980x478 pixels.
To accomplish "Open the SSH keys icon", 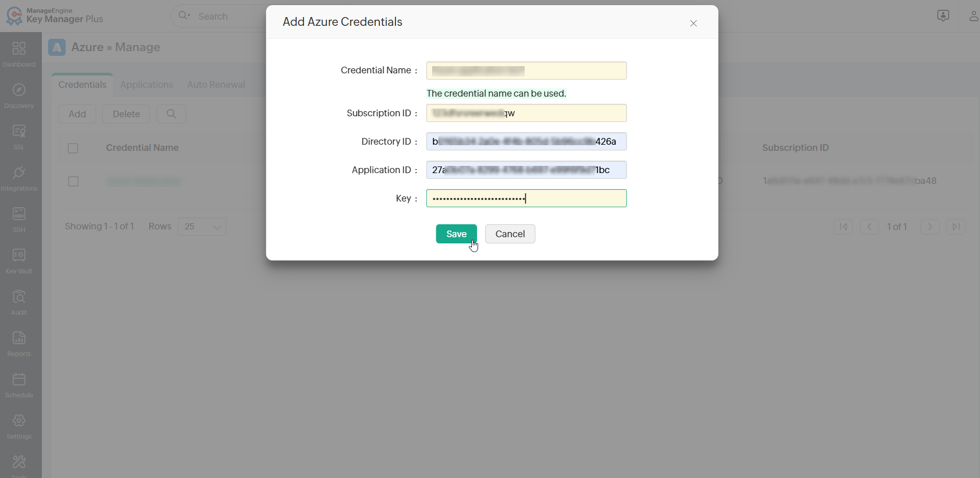I will pos(19,214).
